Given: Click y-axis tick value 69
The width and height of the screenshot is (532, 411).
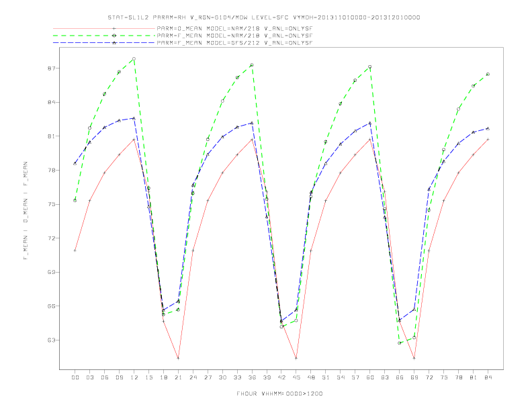Looking at the screenshot, I should click(x=51, y=272).
